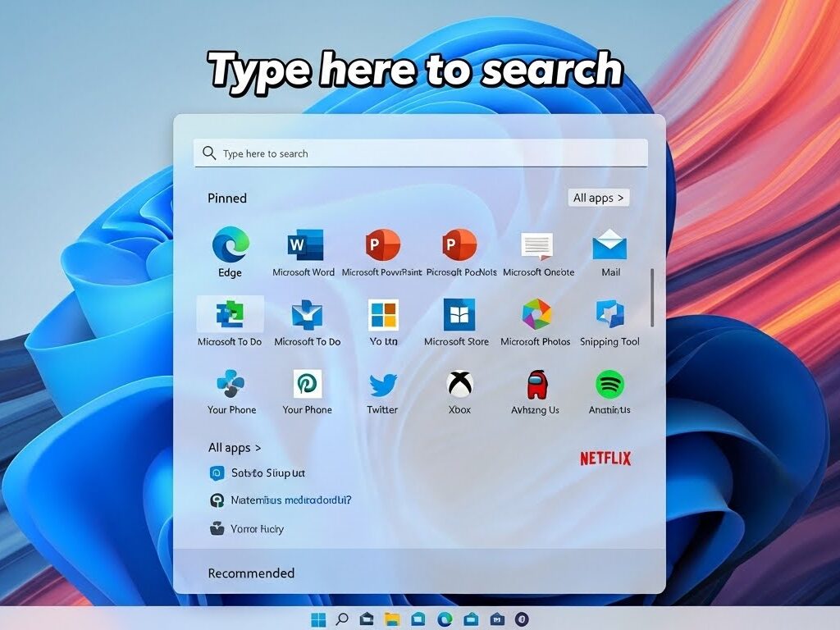
Task: Open the Netflix logo
Action: (x=605, y=459)
